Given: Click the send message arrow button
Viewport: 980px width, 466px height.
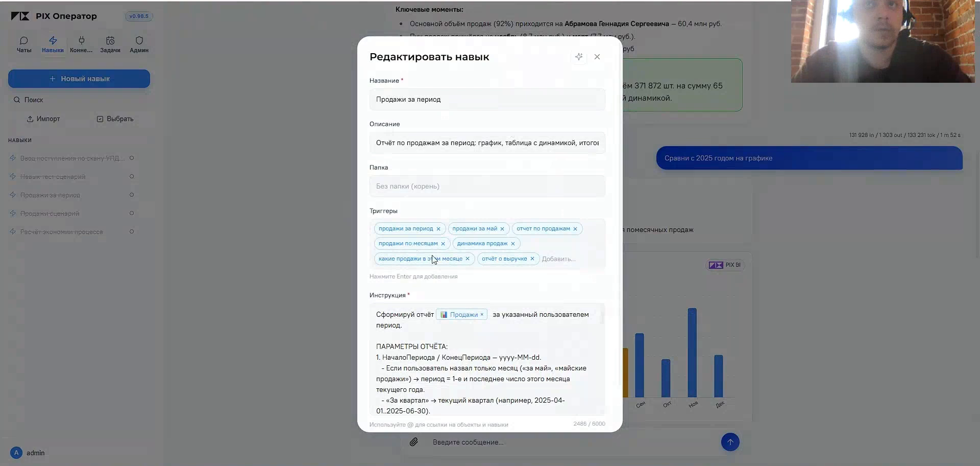Looking at the screenshot, I should click(x=730, y=442).
